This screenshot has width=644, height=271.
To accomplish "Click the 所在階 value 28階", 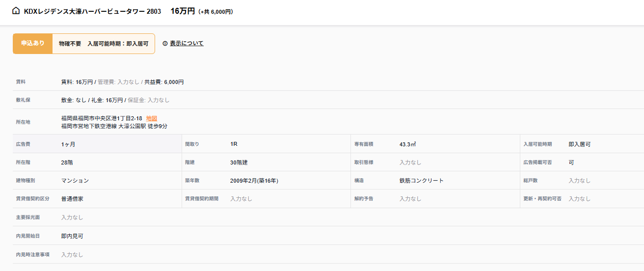I will pos(67,163).
